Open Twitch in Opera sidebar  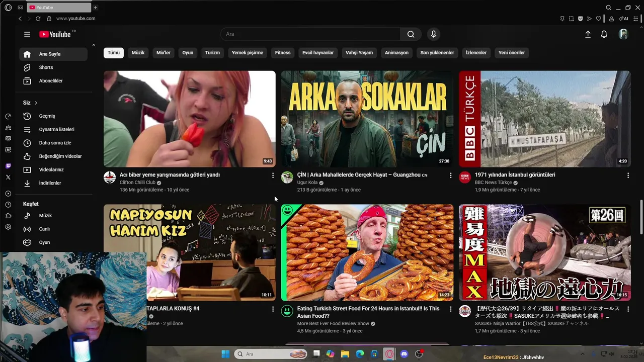pos(8,166)
